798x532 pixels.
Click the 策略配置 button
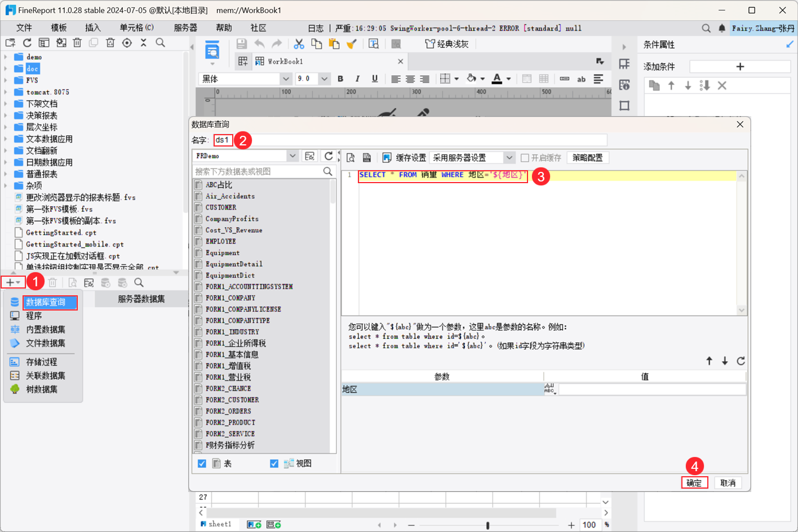coord(587,158)
